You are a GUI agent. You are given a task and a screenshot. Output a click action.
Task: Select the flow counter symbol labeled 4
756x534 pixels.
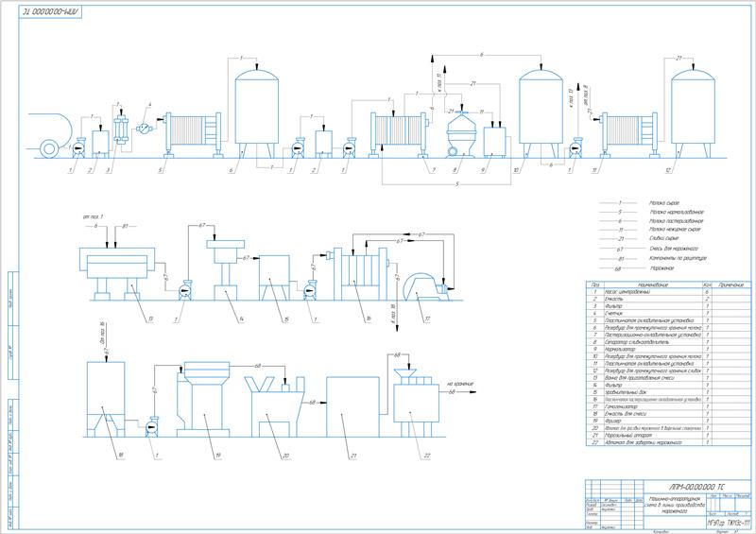[145, 129]
